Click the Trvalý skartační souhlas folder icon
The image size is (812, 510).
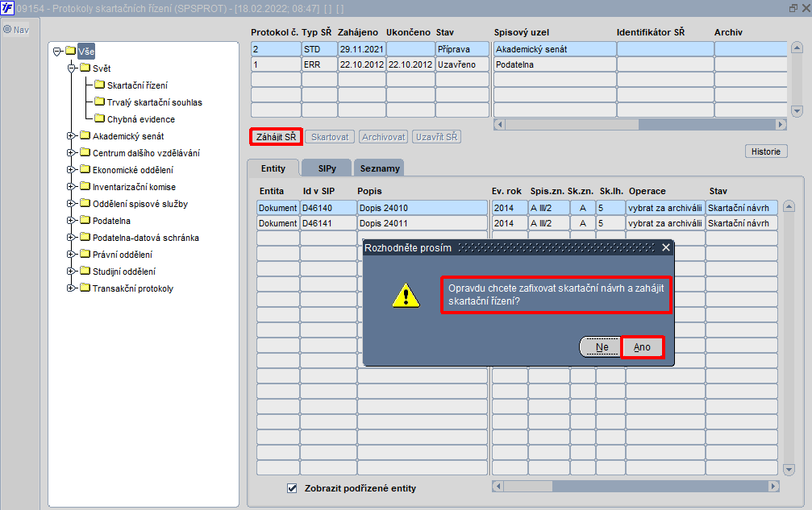point(100,102)
